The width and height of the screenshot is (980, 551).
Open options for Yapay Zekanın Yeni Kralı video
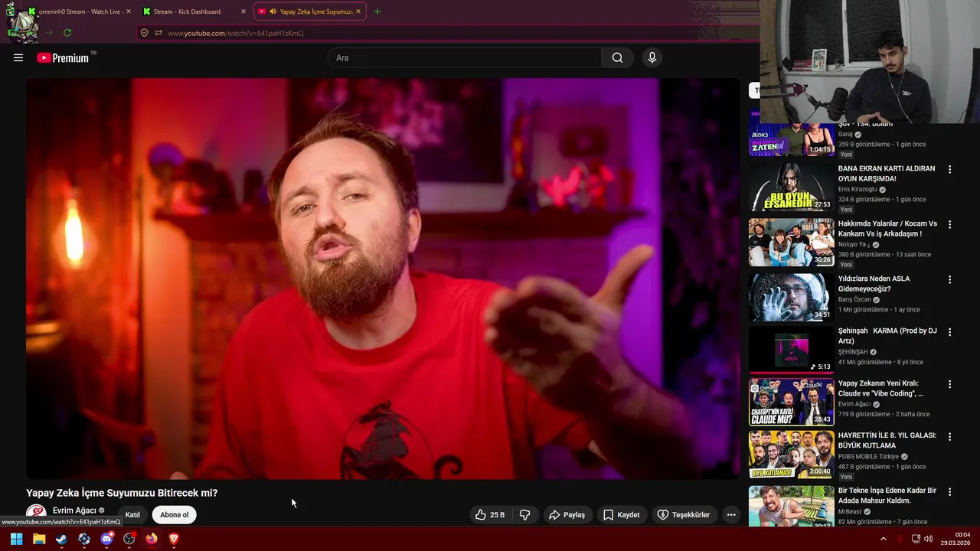pyautogui.click(x=949, y=384)
